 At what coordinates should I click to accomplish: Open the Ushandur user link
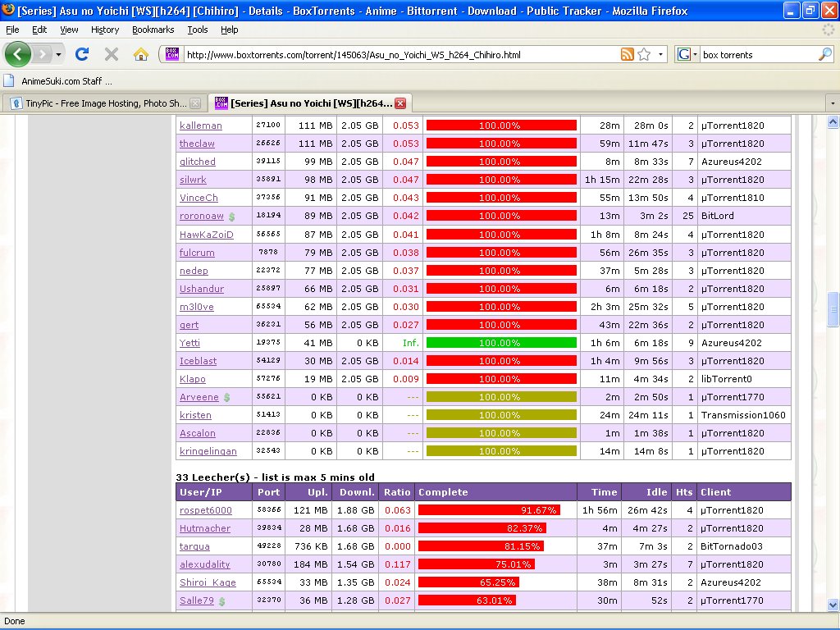coord(201,289)
